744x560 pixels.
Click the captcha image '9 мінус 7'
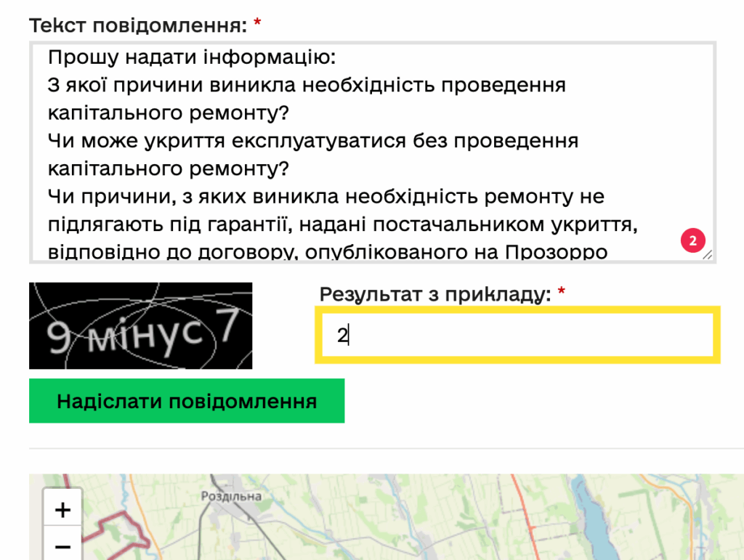click(x=140, y=325)
